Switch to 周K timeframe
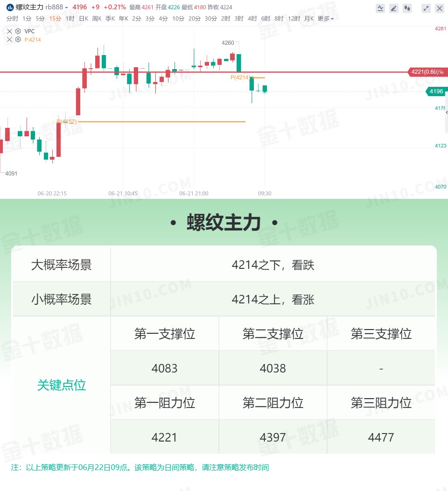Screen dimensions: 448x491 [97, 19]
